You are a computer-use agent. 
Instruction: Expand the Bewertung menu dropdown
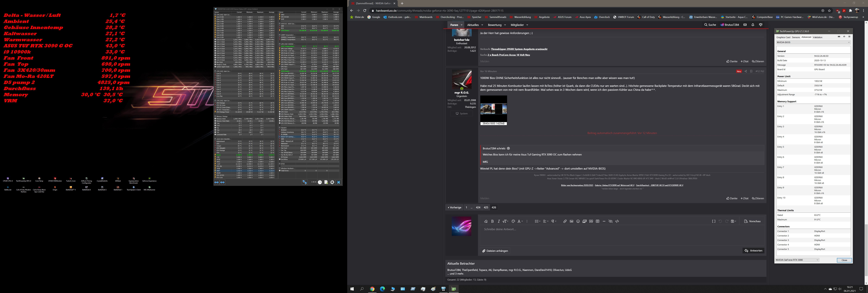tap(505, 25)
